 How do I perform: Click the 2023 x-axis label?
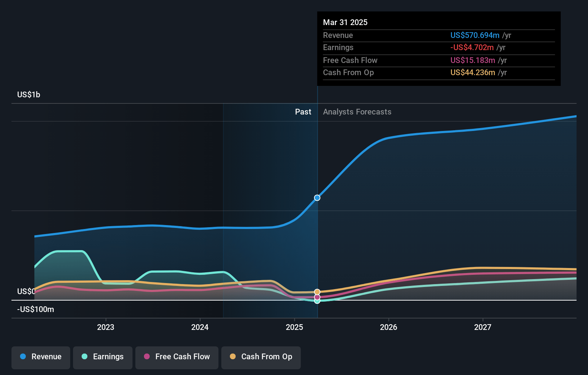(106, 327)
